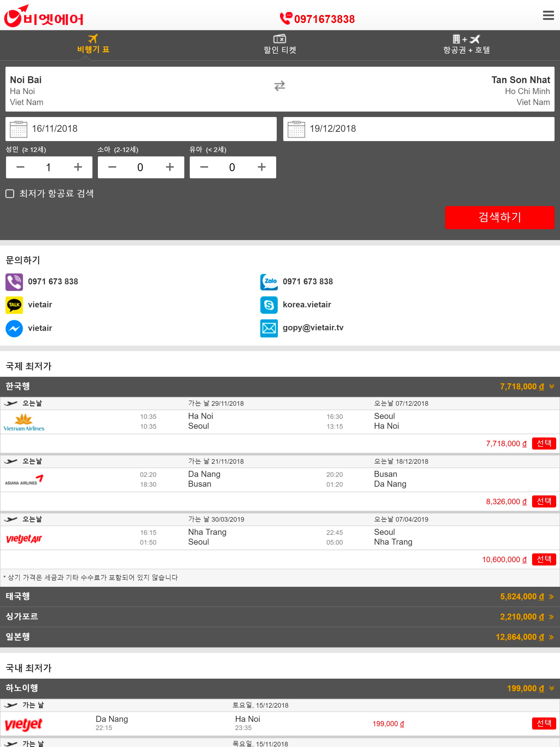560x747 pixels.
Task: Open the korea.vietair Skype link
Action: pos(307,305)
